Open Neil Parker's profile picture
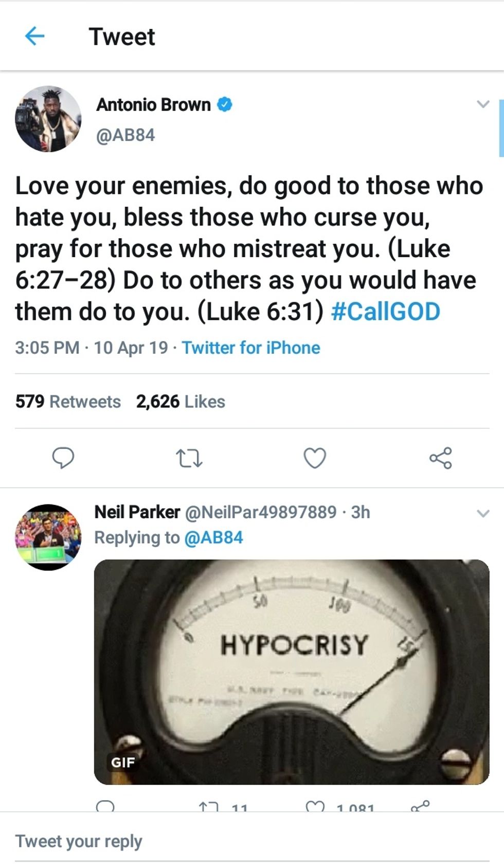Screen dimensions: 504x868 (48, 537)
